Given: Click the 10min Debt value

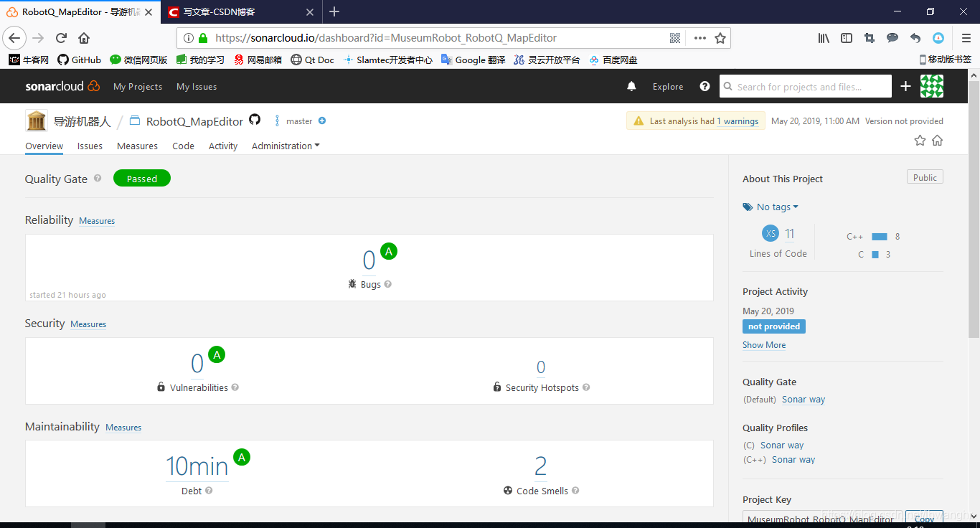Looking at the screenshot, I should click(x=197, y=466).
